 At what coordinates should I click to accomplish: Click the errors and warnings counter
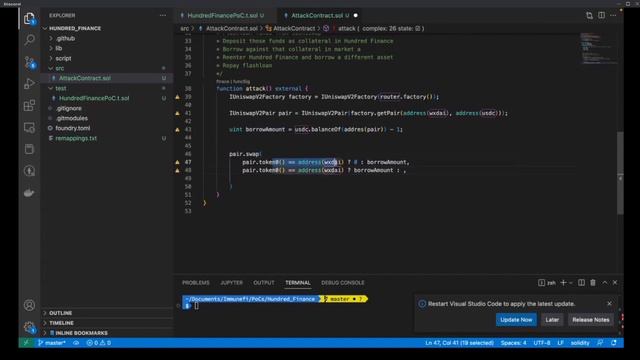[x=98, y=343]
